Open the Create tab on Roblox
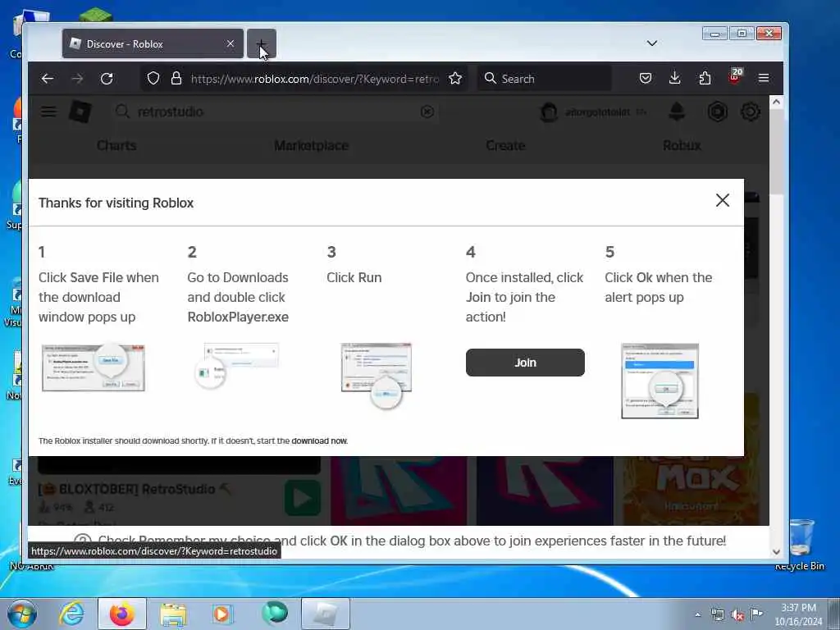The image size is (840, 630). 505,146
